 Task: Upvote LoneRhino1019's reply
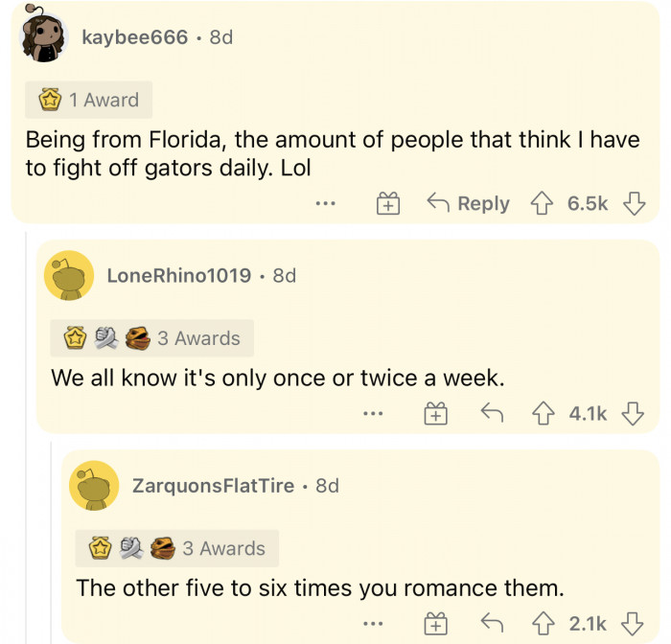[541, 414]
